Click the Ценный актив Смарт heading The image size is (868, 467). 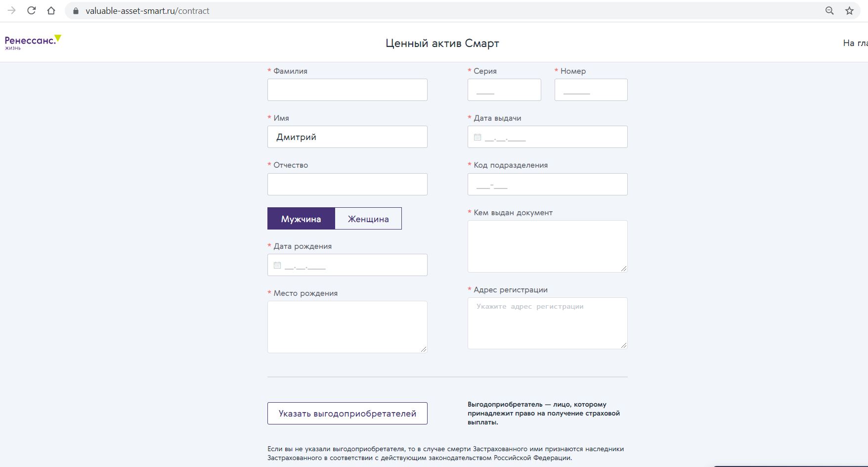tap(442, 43)
